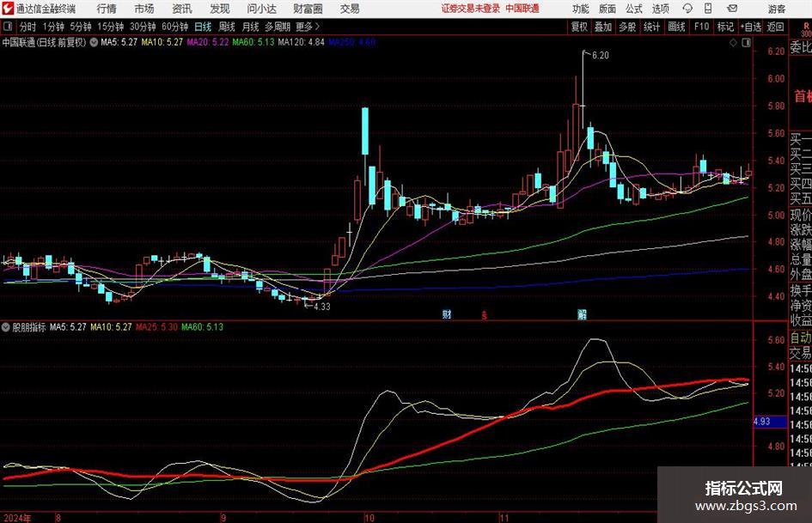This screenshot has height=523, width=812.
Task: Open the 市场 menu
Action: [x=144, y=9]
